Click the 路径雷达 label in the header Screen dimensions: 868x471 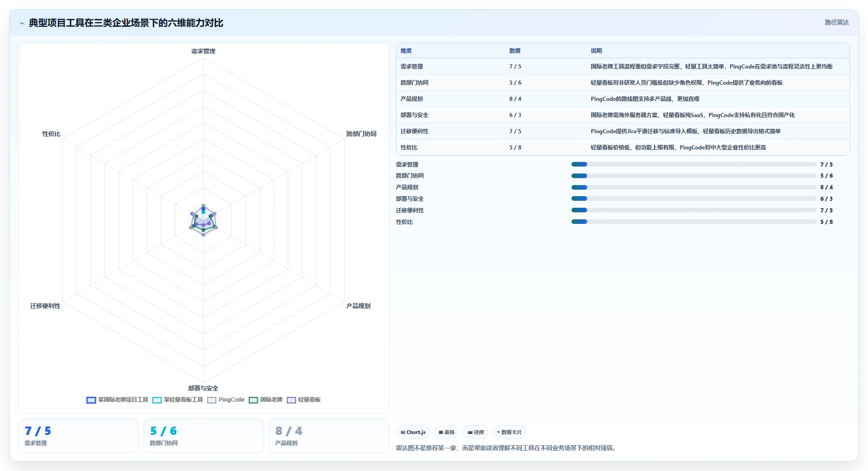point(837,22)
